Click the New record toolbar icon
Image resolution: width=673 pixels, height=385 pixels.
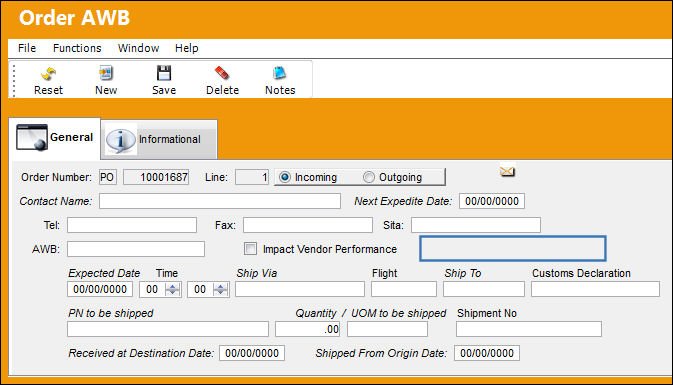coord(106,73)
